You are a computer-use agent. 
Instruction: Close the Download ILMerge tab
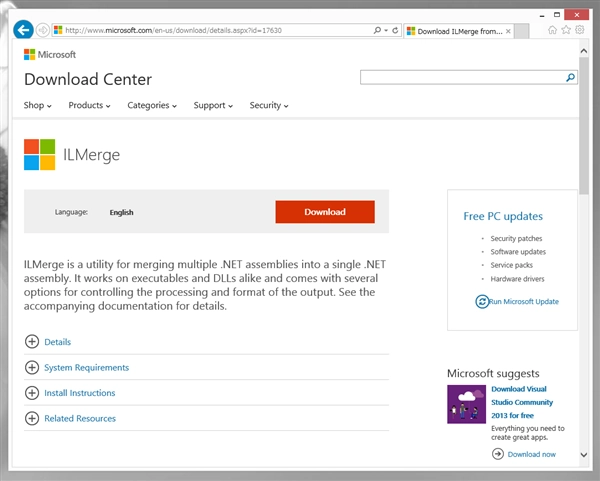508,31
